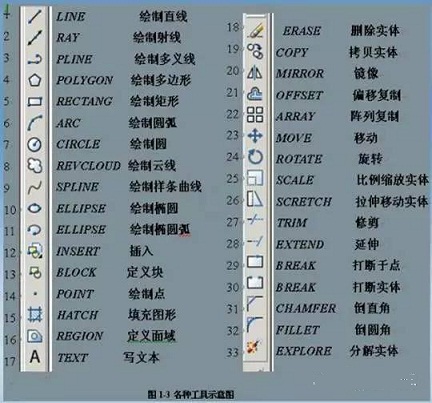
Task: Click the 'SCALE' command label
Action: 295,180
